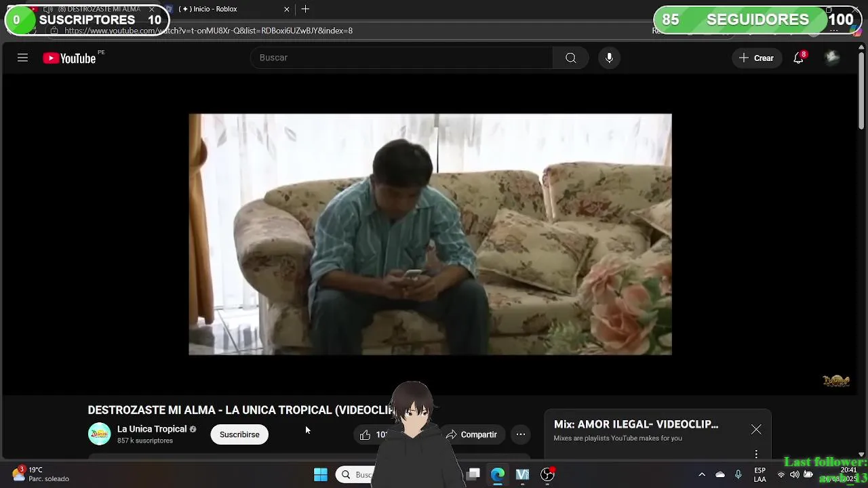This screenshot has height=488, width=868.
Task: Close the DESTROZASTE MI ALMA browser tab
Action: pos(152,9)
